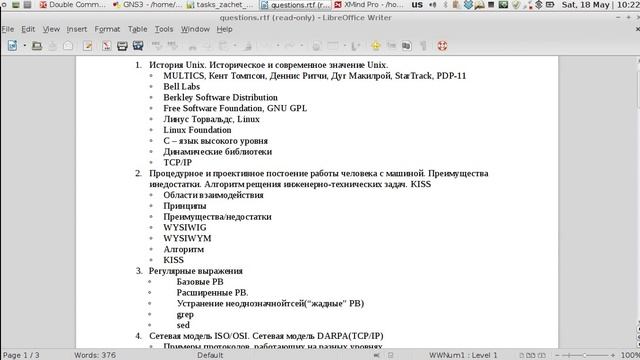Open the File menu
Viewport: 640px width, 360px height.
pyautogui.click(x=8, y=29)
